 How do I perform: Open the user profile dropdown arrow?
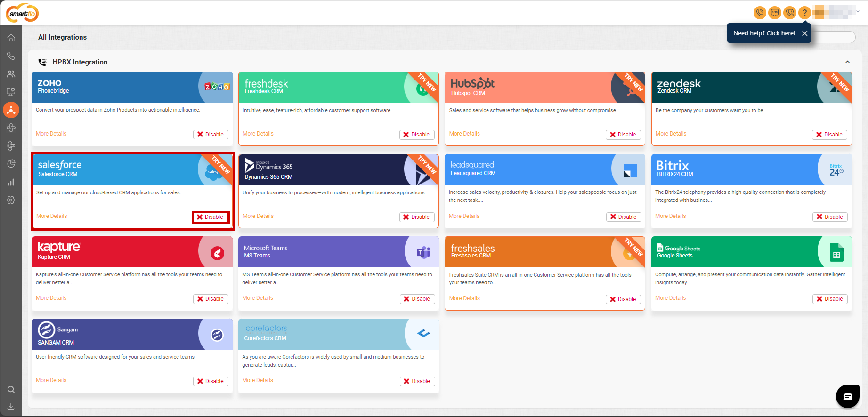[858, 12]
